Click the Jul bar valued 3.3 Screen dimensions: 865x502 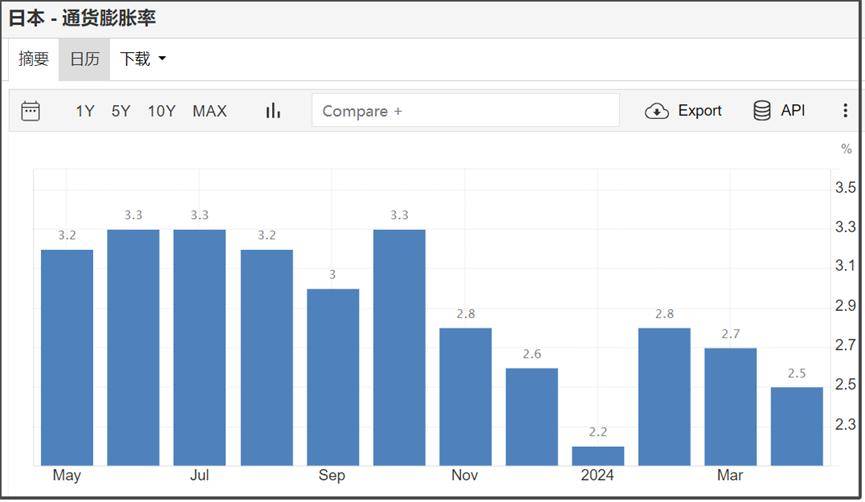200,348
